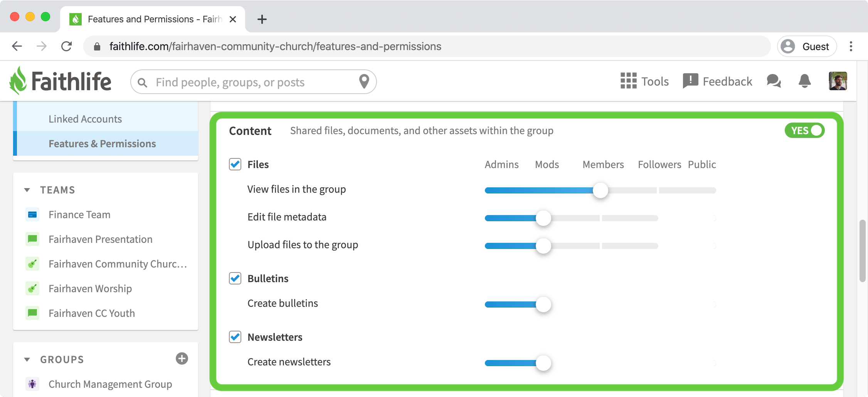Uncheck the Bulletins checkbox

235,278
